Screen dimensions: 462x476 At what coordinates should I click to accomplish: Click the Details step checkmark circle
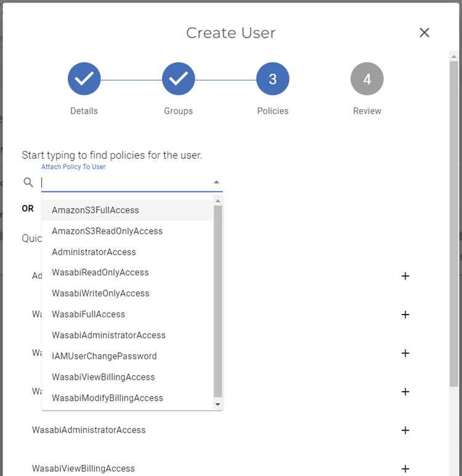click(x=84, y=79)
